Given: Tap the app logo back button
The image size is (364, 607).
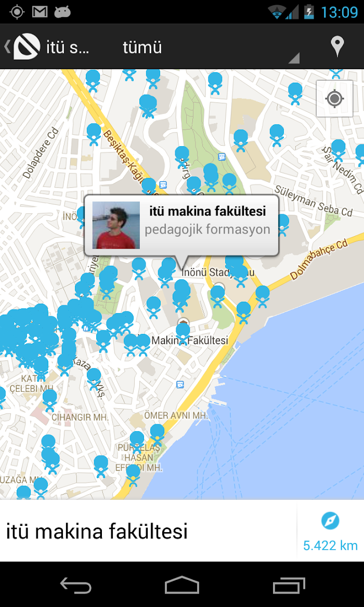Looking at the screenshot, I should pyautogui.click(x=22, y=46).
